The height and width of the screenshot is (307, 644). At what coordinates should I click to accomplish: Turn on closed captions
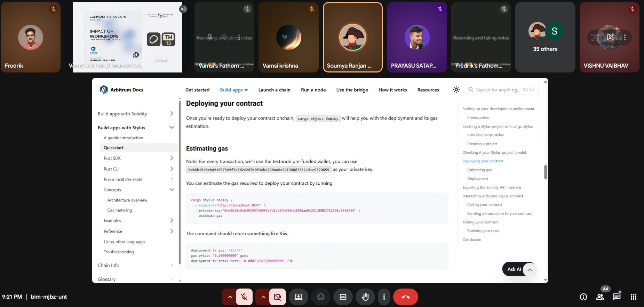[343, 297]
